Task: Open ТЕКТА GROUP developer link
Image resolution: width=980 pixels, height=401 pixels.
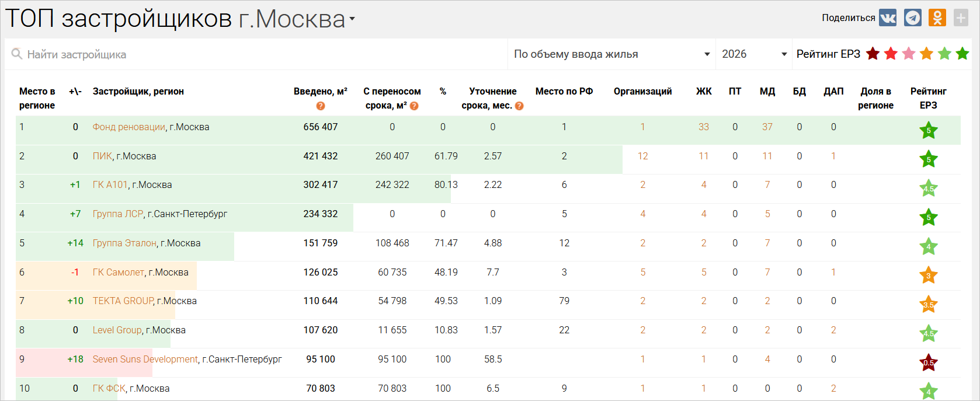Action: [123, 301]
